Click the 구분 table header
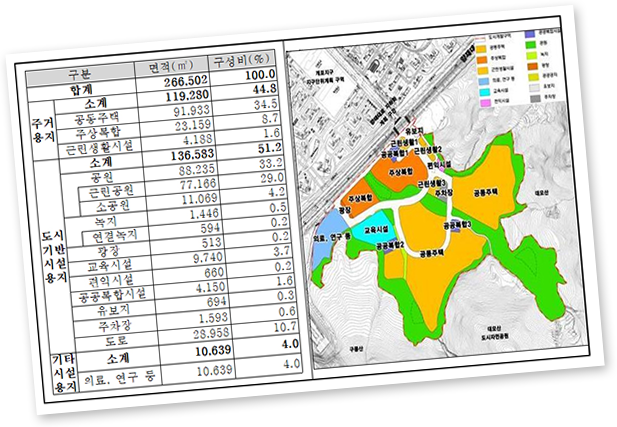 [80, 73]
